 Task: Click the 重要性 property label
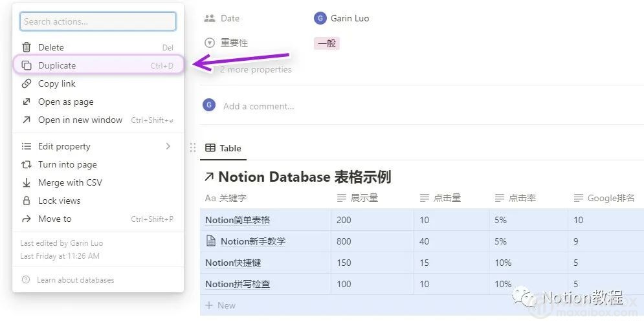(234, 42)
